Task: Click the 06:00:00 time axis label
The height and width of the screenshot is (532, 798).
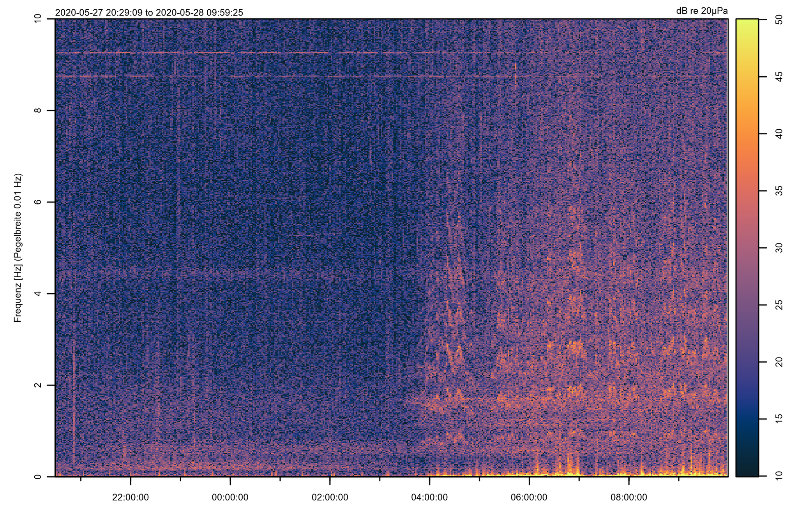Action: pos(529,497)
